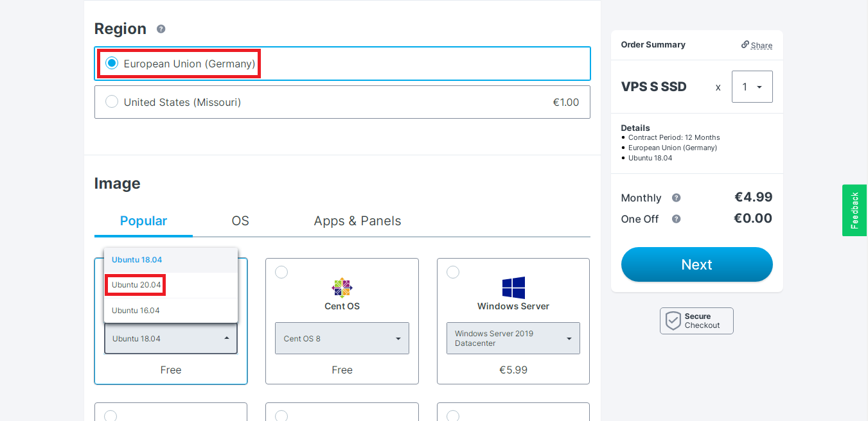The width and height of the screenshot is (868, 421).
Task: Click the Secure Checkout shield badge
Action: [696, 321]
